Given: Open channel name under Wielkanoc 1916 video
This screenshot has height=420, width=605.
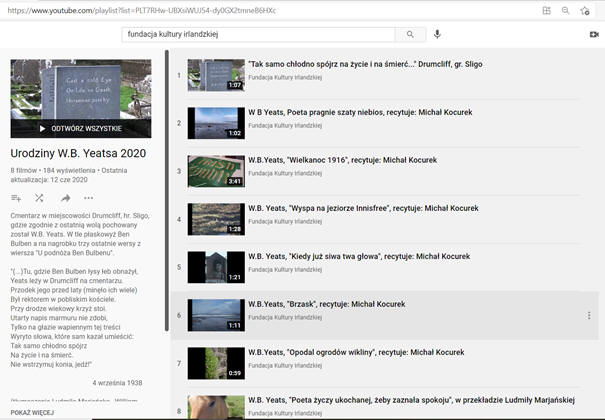Looking at the screenshot, I should (285, 174).
